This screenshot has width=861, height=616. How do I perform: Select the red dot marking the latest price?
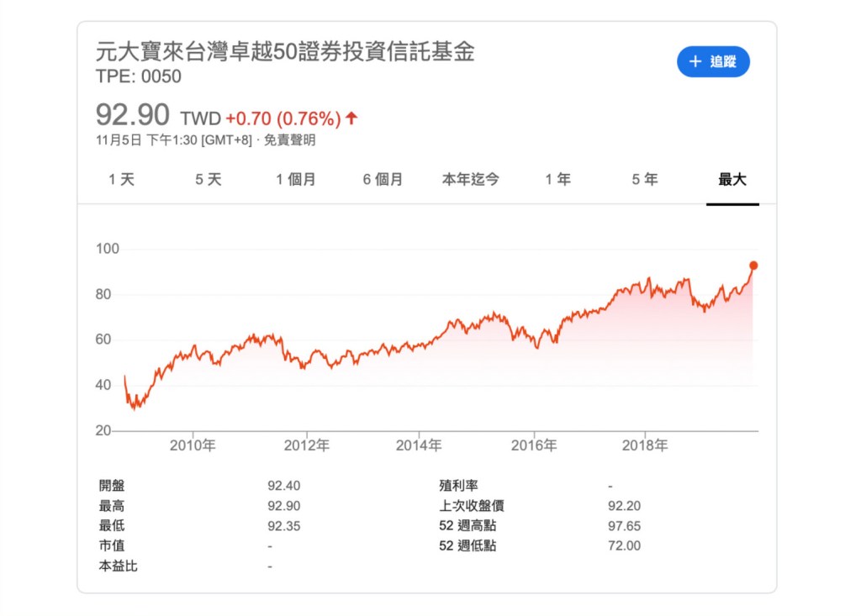[754, 264]
